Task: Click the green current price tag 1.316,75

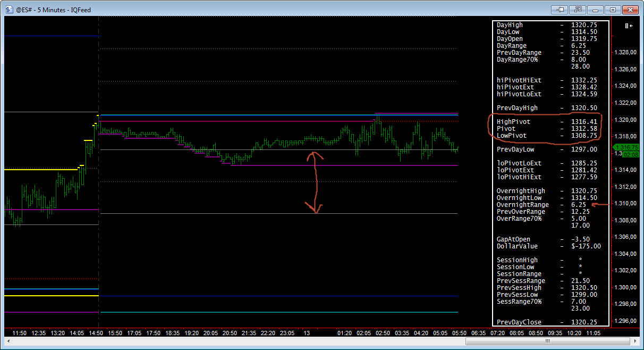Action: coord(625,147)
